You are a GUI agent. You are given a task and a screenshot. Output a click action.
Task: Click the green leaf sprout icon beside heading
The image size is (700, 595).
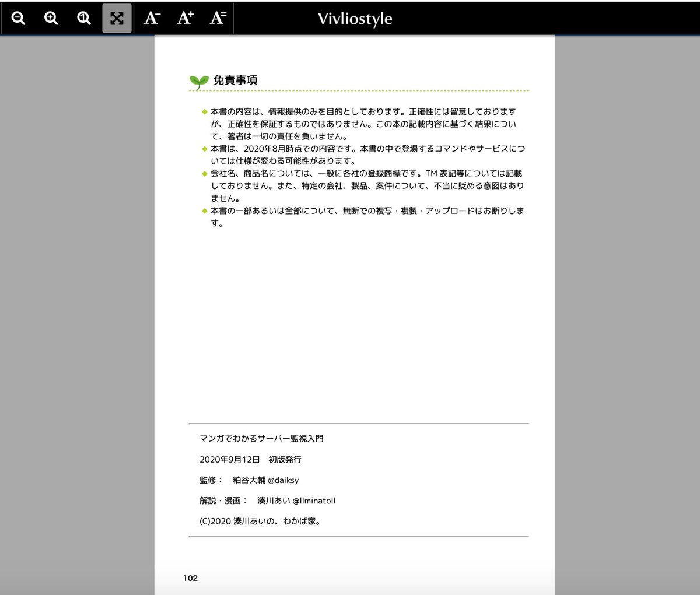click(x=199, y=82)
